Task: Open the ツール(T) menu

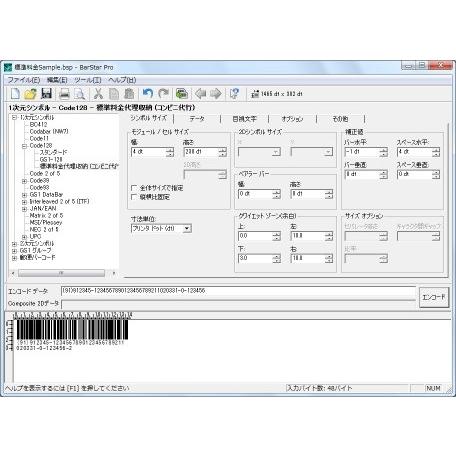Action: coord(88,80)
